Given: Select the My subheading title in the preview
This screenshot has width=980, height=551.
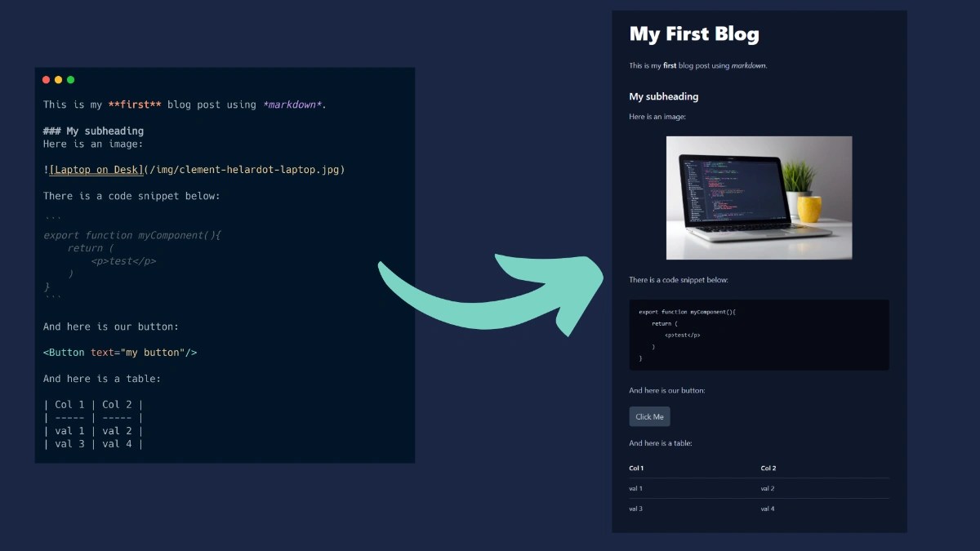Looking at the screenshot, I should tap(663, 96).
